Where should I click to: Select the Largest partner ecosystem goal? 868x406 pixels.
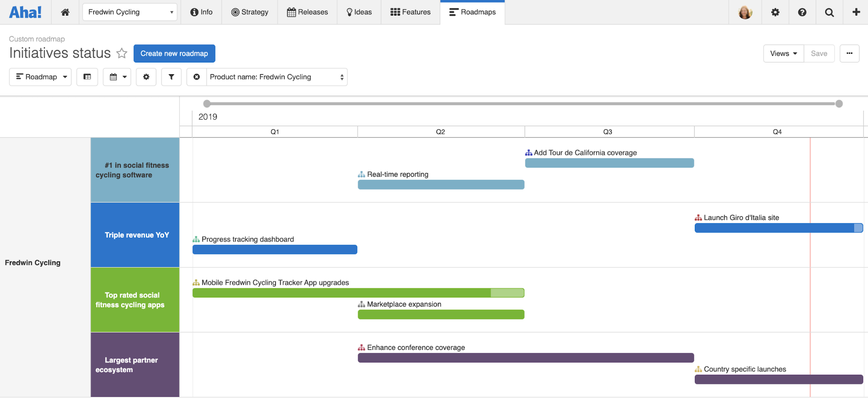pyautogui.click(x=135, y=365)
